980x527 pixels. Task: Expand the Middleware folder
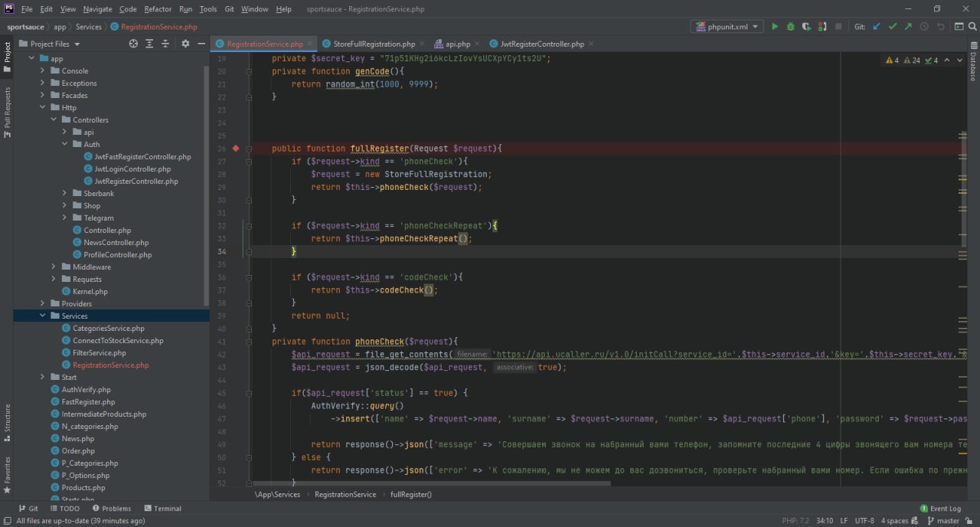(x=54, y=267)
